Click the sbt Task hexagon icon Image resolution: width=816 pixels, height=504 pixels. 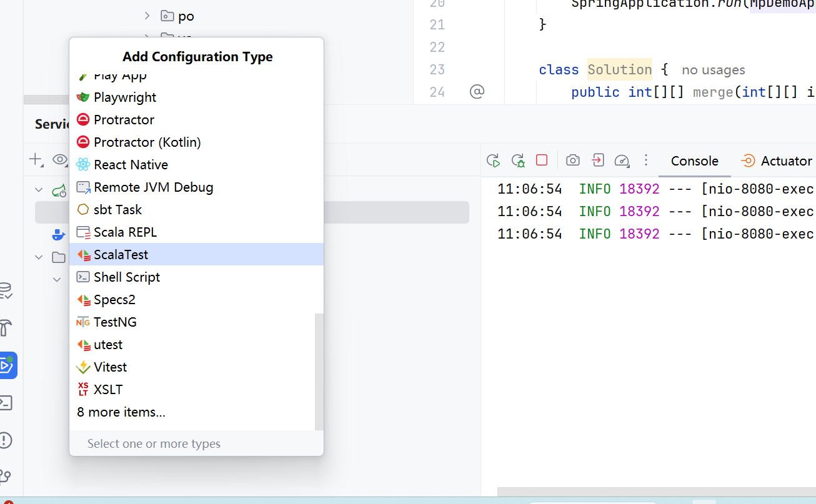click(83, 210)
